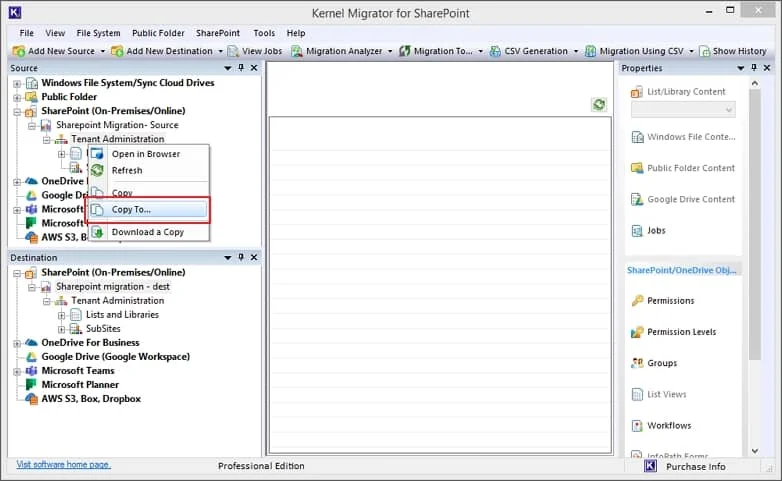Screen dimensions: 782x481
Task: Select Sharepoint migration - dest tree item
Action: click(x=113, y=286)
